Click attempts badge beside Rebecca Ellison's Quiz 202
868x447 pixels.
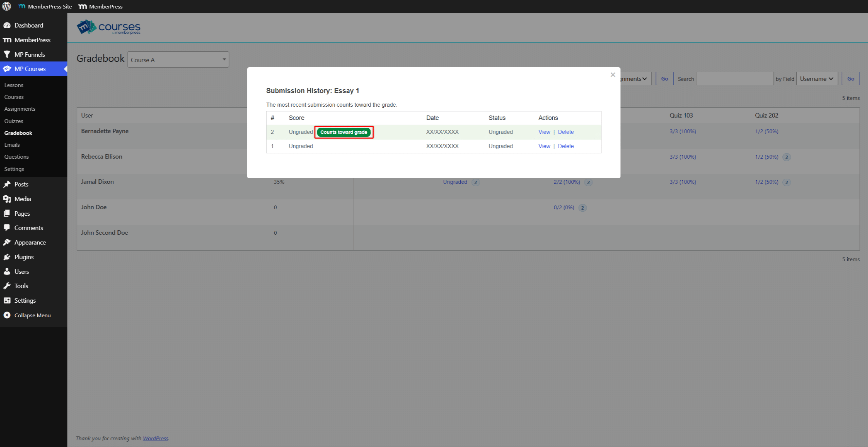pos(787,157)
